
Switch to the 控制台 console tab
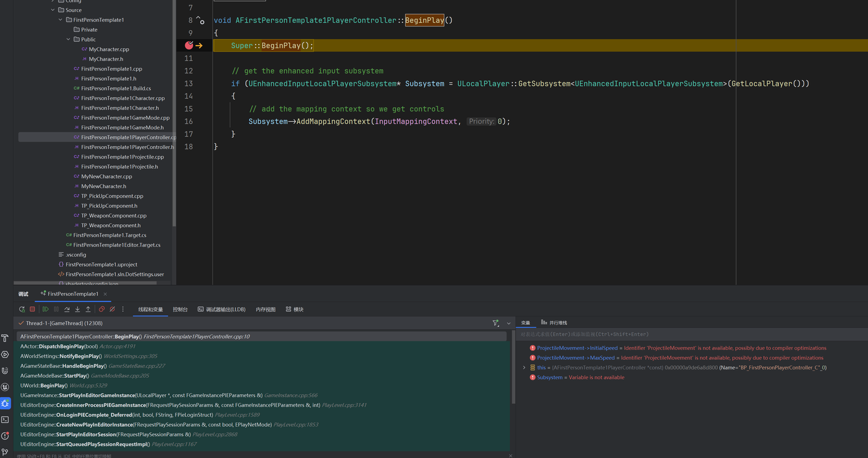click(x=180, y=309)
